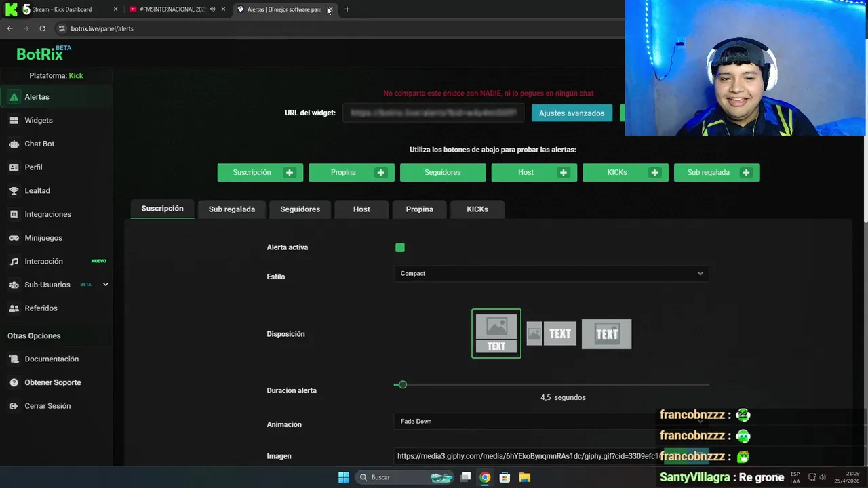868x488 pixels.
Task: Close the Alertas browser tab
Action: point(330,9)
